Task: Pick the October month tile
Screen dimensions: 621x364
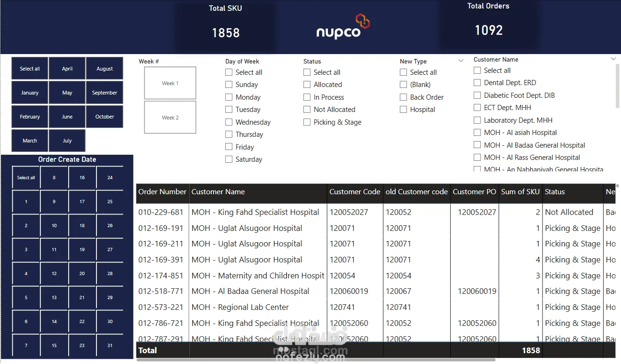Action: point(104,117)
